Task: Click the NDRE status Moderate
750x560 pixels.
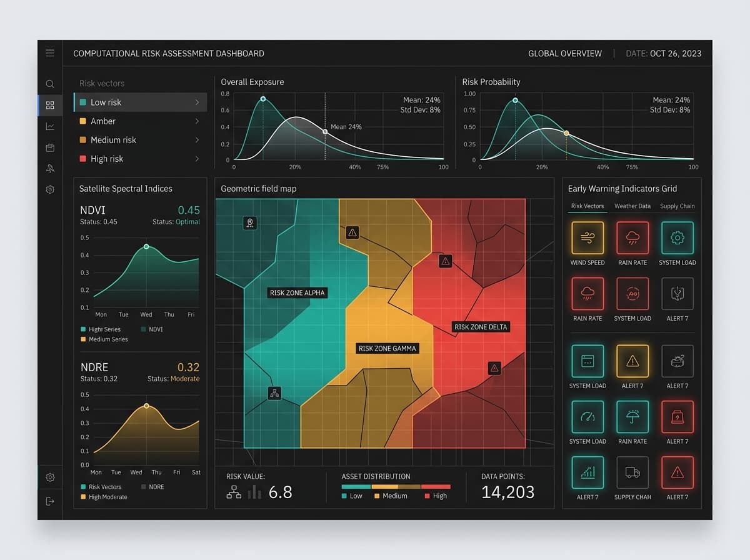Action: point(185,379)
